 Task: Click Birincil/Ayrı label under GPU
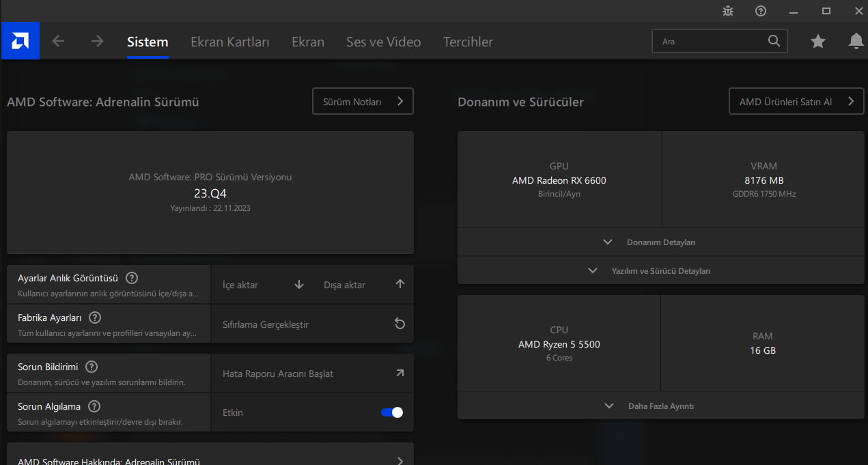point(559,194)
